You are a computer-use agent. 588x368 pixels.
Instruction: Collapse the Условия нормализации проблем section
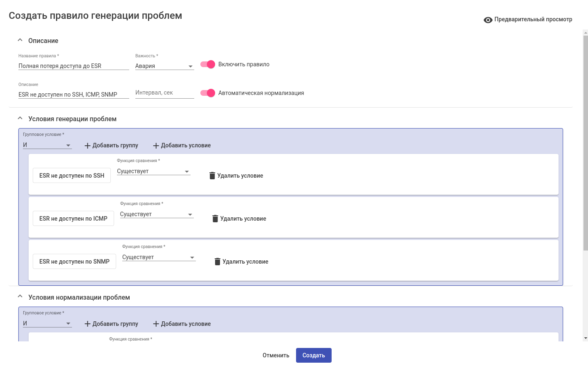20,297
